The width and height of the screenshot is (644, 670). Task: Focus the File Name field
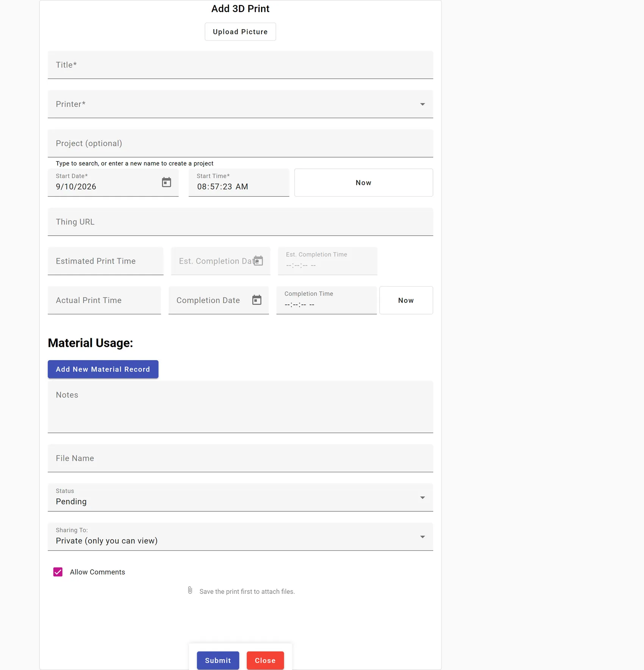tap(240, 458)
